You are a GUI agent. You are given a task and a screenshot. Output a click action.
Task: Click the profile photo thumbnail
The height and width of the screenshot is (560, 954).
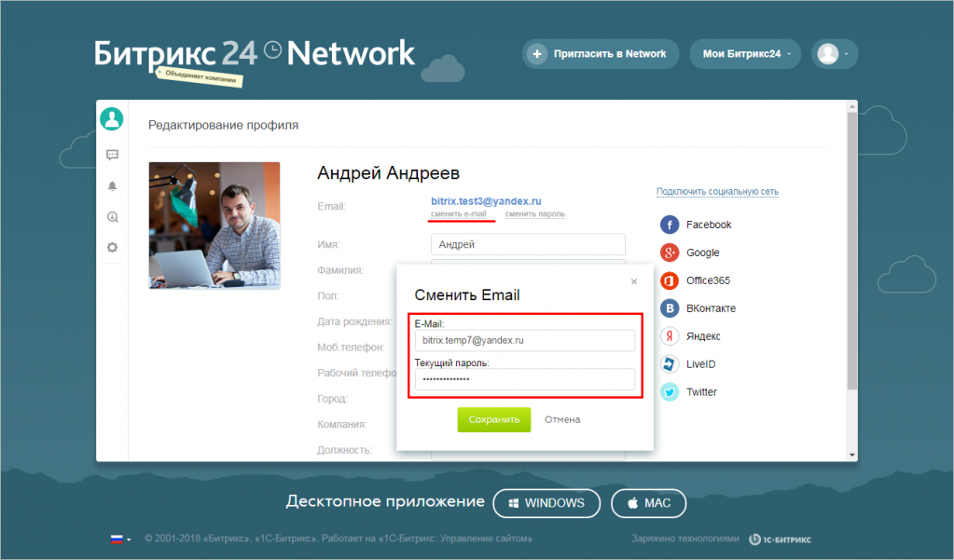point(214,225)
